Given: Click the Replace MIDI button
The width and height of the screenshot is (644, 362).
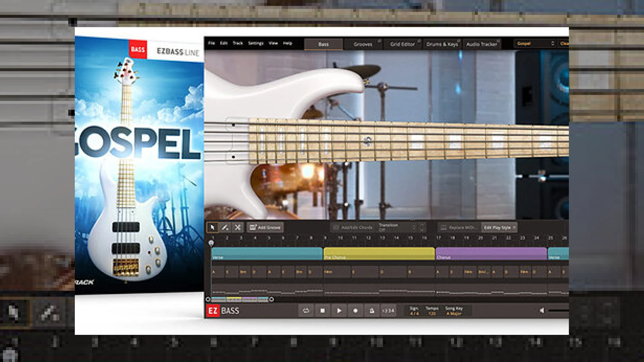Looking at the screenshot, I should point(459,228).
